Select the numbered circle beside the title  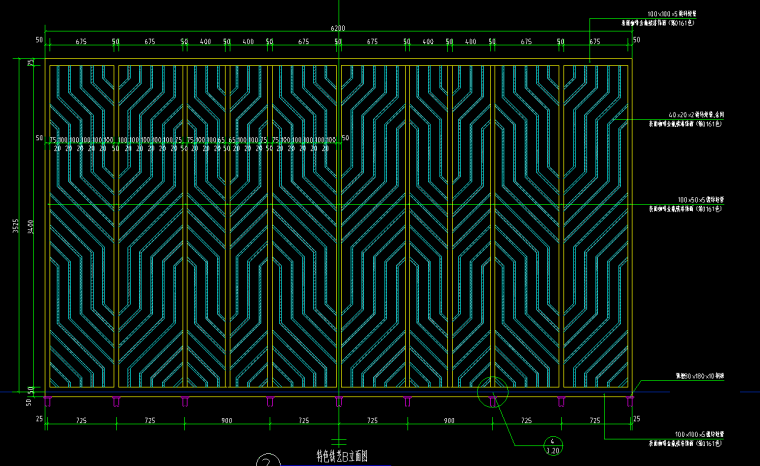267,461
